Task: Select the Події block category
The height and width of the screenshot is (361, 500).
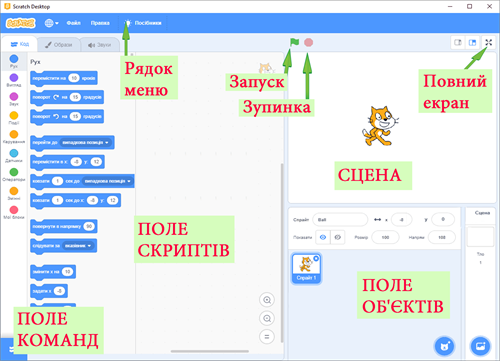Action: pos(14,118)
